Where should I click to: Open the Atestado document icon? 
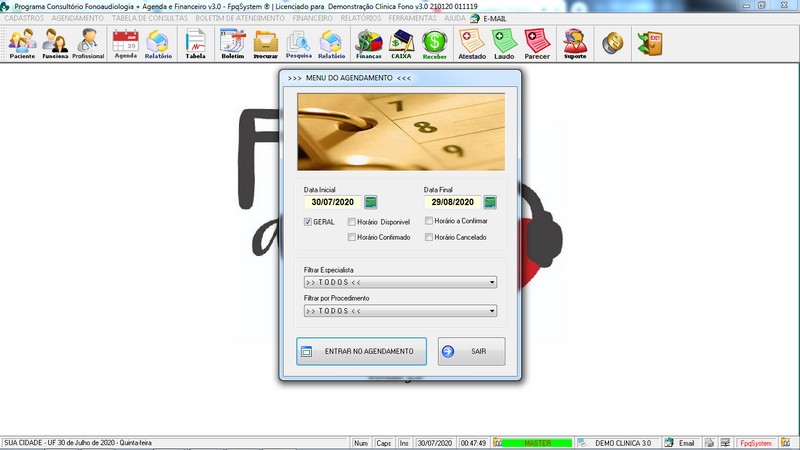tap(472, 43)
